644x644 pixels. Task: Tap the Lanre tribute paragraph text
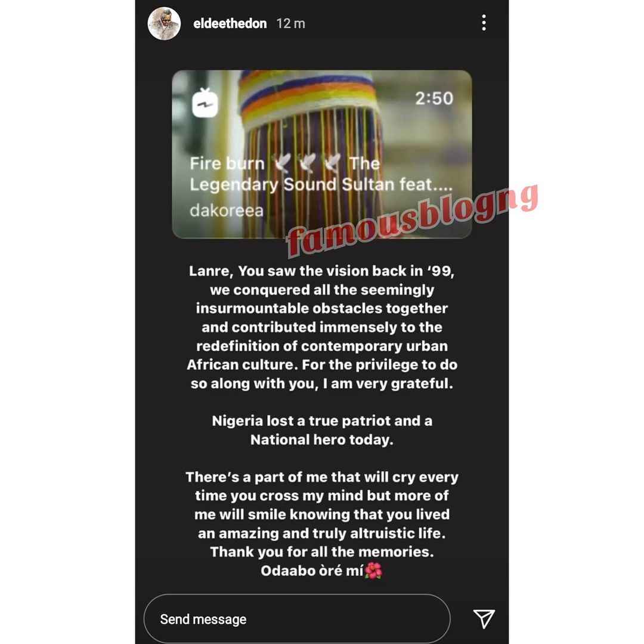[x=322, y=327]
